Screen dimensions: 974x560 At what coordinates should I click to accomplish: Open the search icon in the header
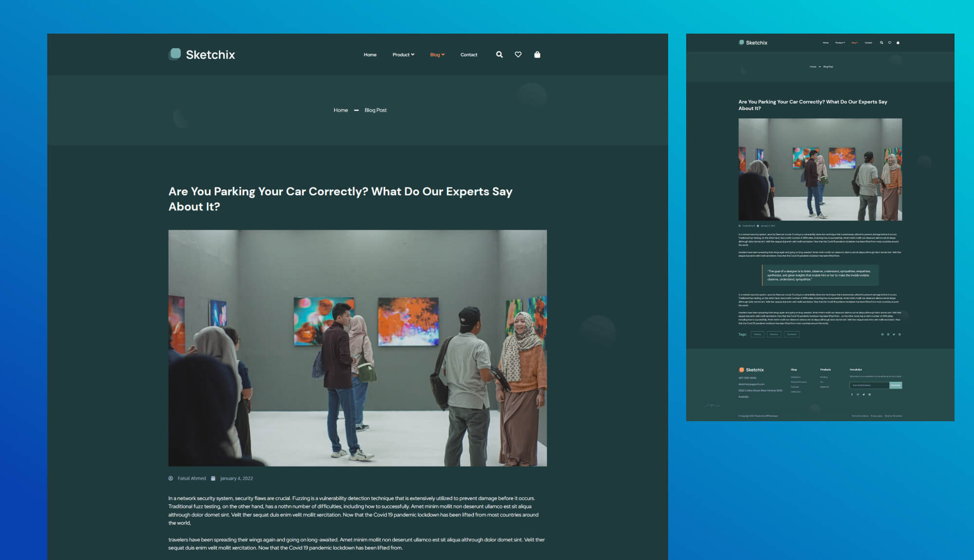point(499,55)
